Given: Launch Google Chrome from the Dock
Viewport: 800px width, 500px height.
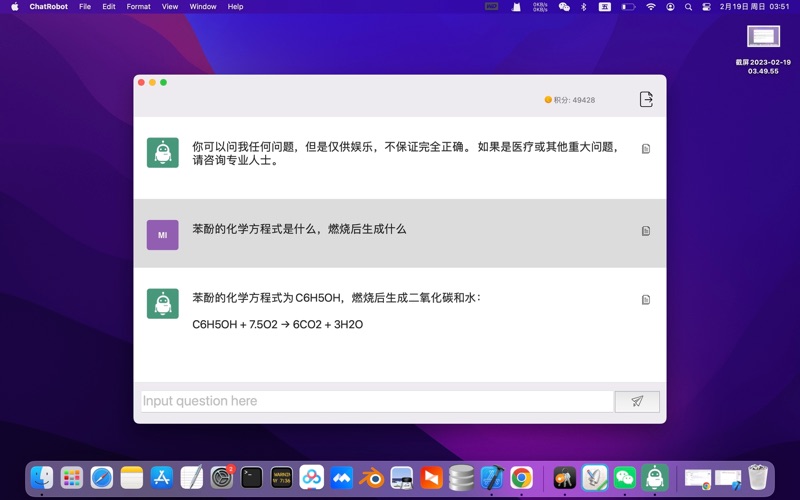Looking at the screenshot, I should pos(521,478).
